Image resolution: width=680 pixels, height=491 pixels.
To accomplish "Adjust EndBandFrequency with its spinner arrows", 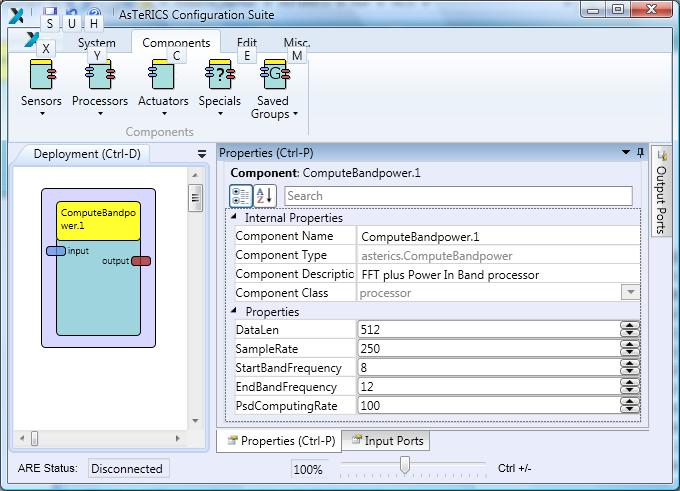I will [630, 387].
